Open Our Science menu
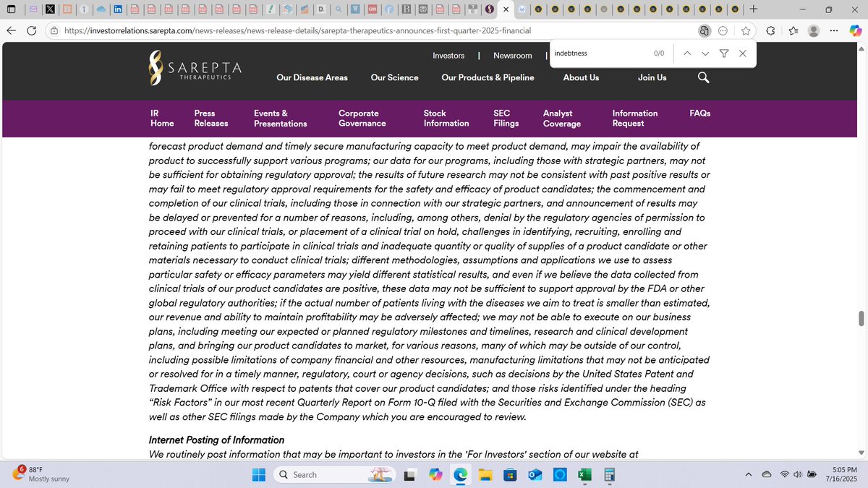This screenshot has width=868, height=488. click(394, 77)
